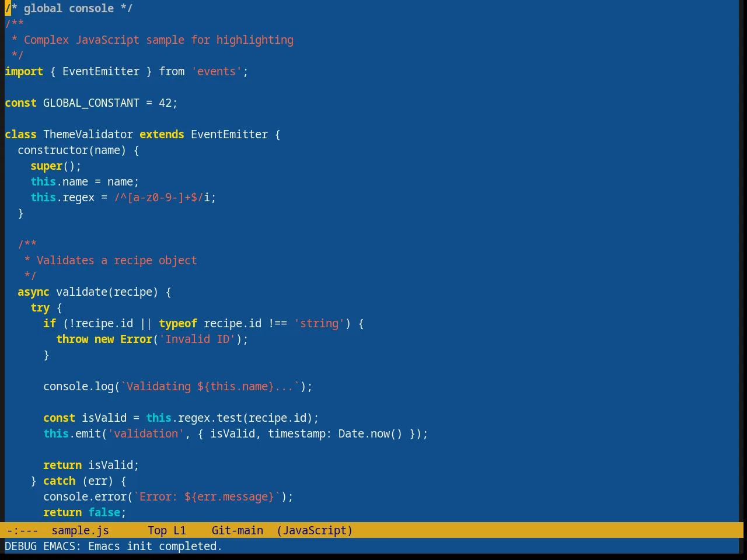Click 'const' before GLOBAL_CONSTANT
747x560 pixels.
(x=20, y=103)
